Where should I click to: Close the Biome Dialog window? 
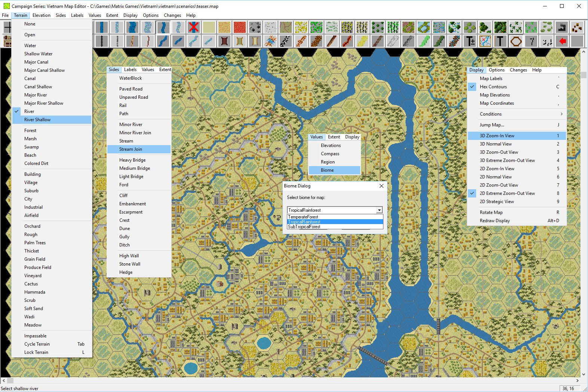pos(381,186)
